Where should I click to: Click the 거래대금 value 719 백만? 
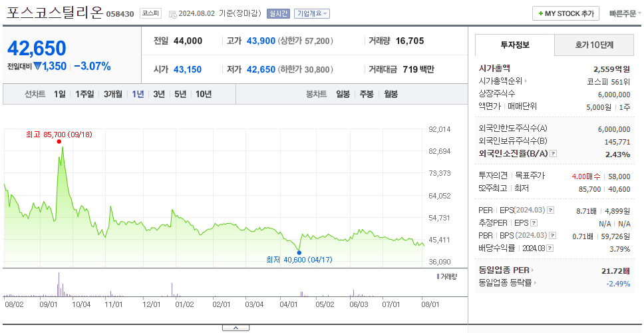(x=418, y=69)
